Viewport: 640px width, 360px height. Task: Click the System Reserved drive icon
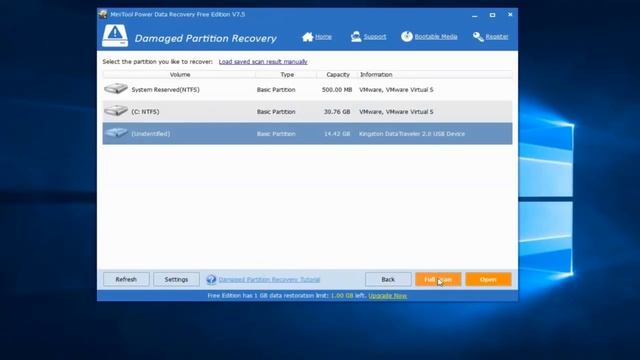pos(116,89)
